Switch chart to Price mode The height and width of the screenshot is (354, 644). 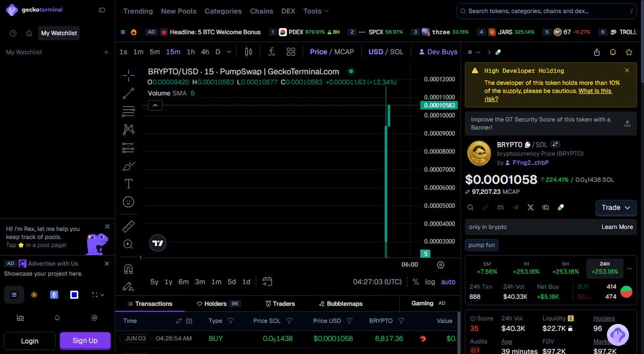(318, 52)
